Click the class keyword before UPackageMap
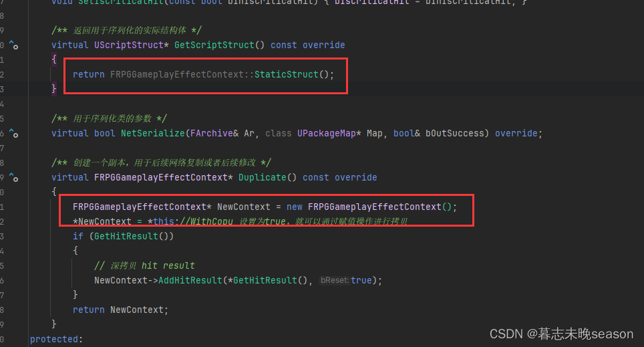The width and height of the screenshot is (644, 347). tap(278, 133)
